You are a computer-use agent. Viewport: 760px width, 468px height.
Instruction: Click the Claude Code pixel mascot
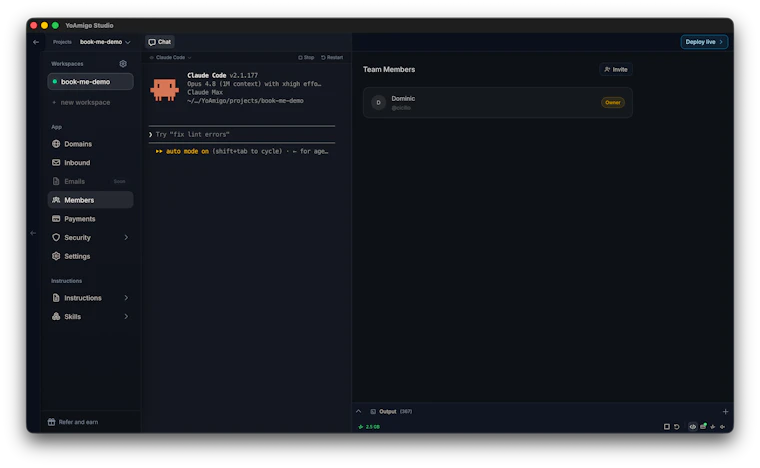(164, 89)
